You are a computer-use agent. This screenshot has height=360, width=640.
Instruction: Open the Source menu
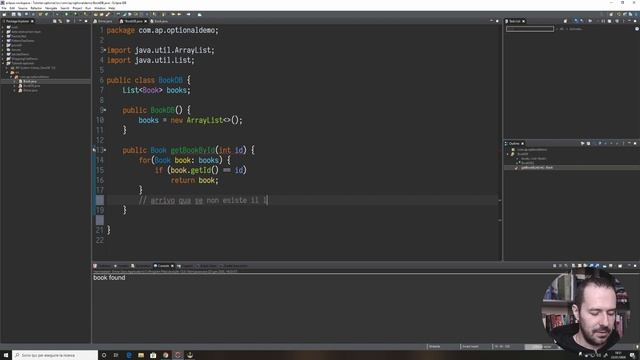22,8
